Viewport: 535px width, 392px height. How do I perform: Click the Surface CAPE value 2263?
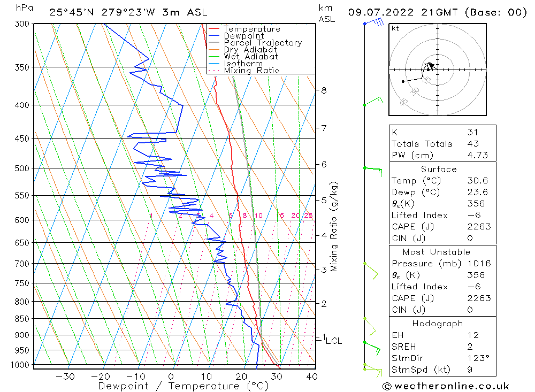click(479, 227)
